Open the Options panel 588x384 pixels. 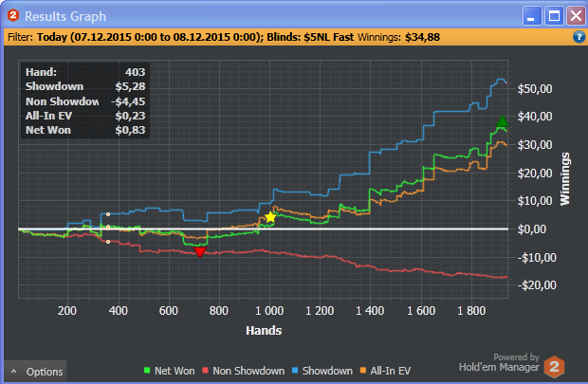[x=35, y=372]
